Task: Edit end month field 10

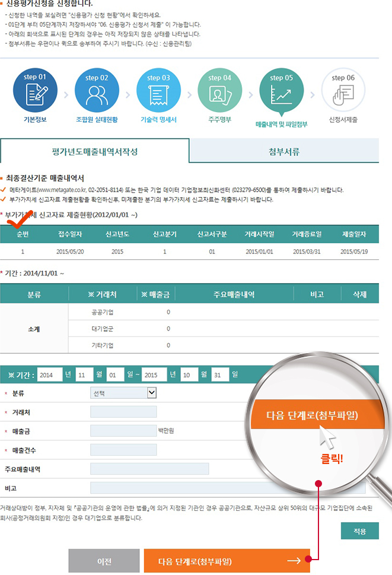Action: click(189, 375)
